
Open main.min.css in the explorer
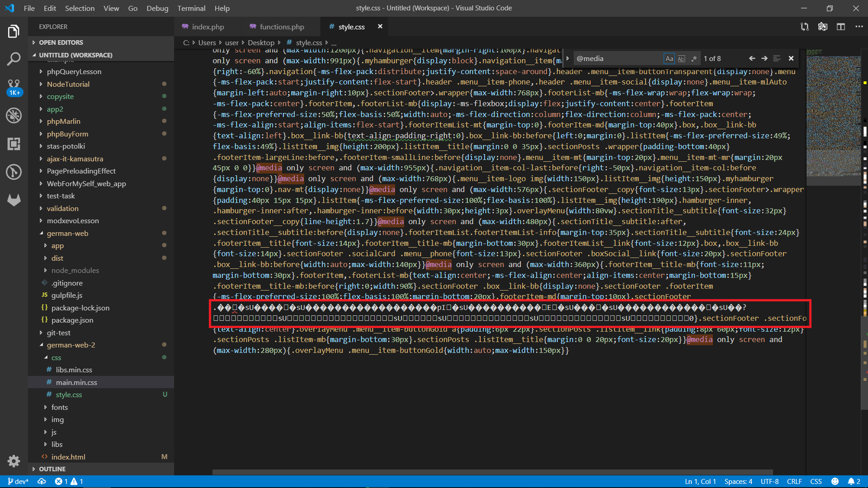[101, 382]
